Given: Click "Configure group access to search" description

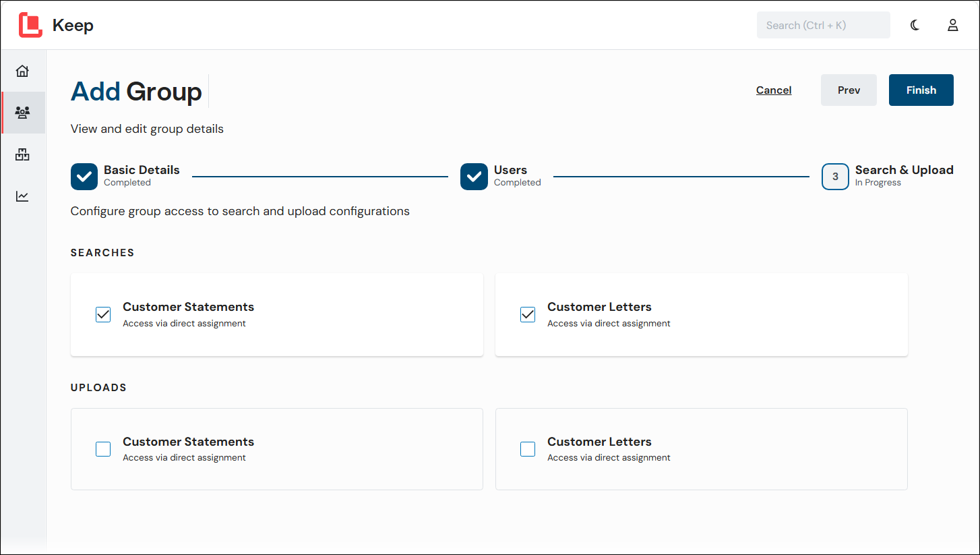Looking at the screenshot, I should pyautogui.click(x=240, y=211).
